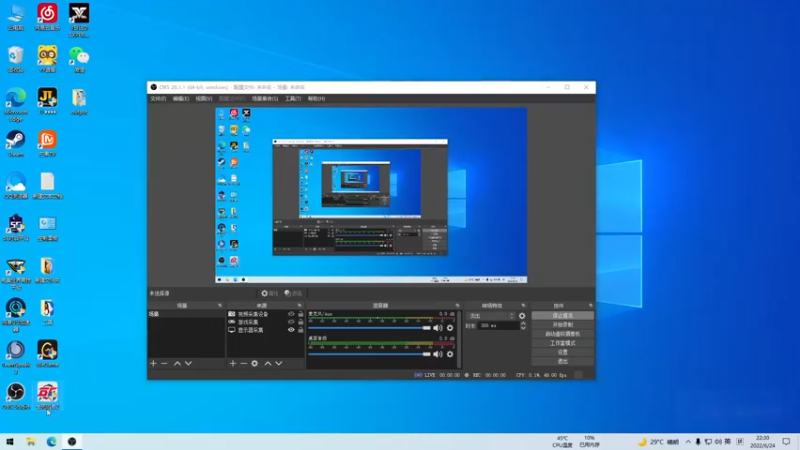Click the transition duration 300 ms field
800x450 pixels.
498,326
